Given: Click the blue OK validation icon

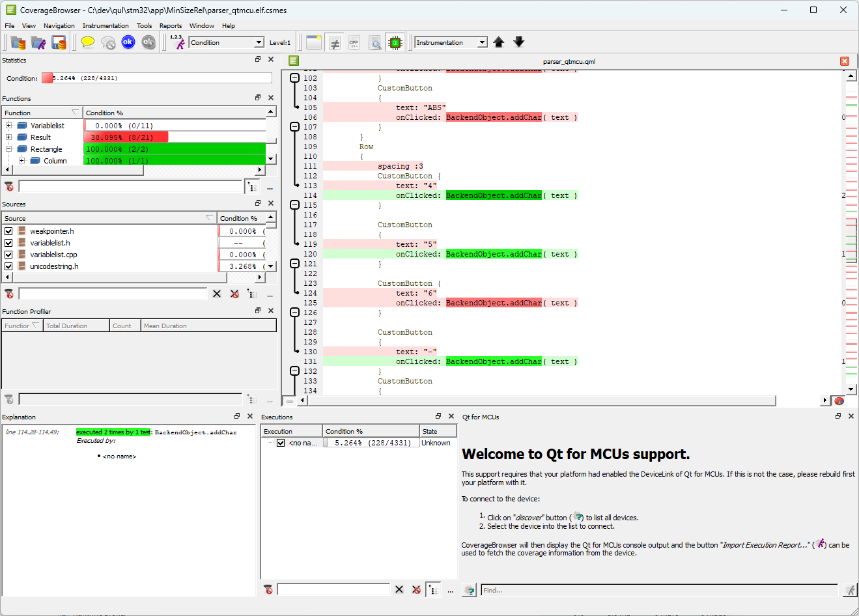Looking at the screenshot, I should coord(128,42).
